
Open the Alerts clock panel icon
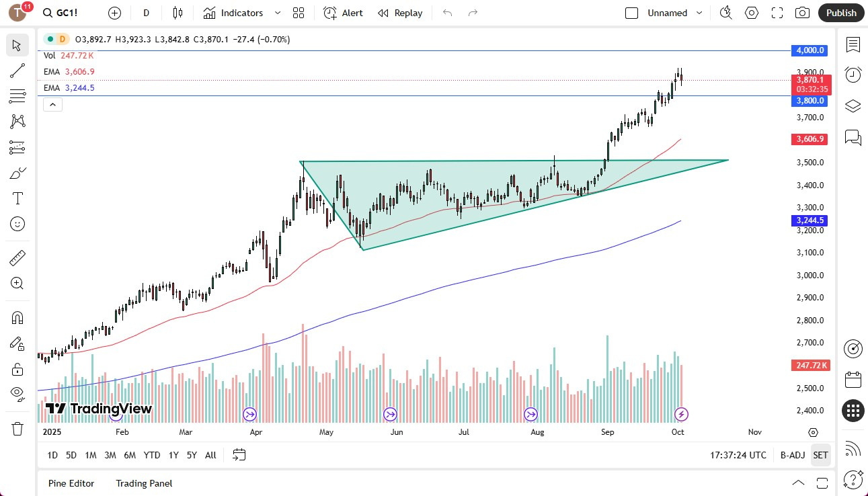853,75
